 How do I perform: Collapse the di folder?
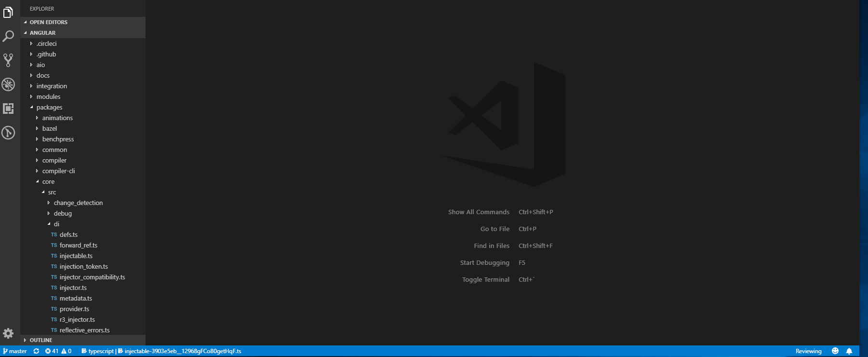point(83,224)
